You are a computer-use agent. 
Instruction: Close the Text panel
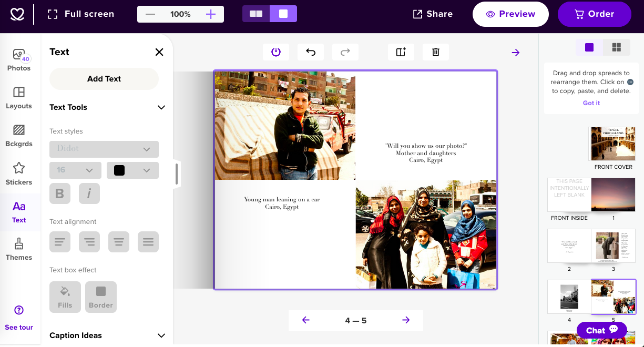(x=159, y=52)
